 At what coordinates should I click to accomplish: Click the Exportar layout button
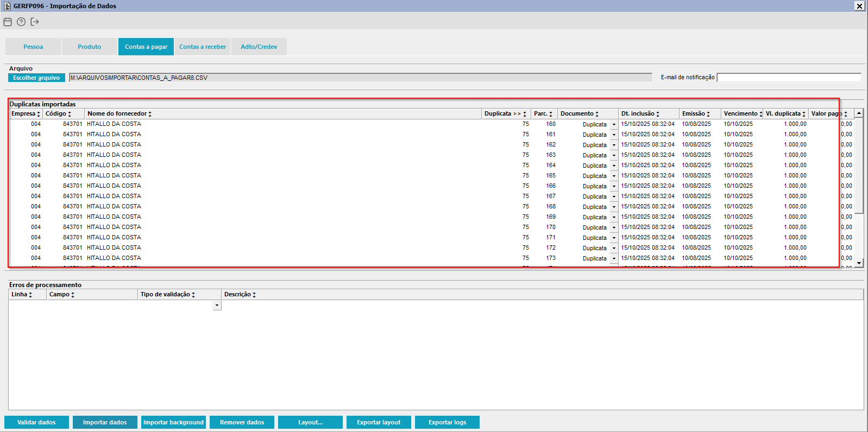click(x=379, y=422)
